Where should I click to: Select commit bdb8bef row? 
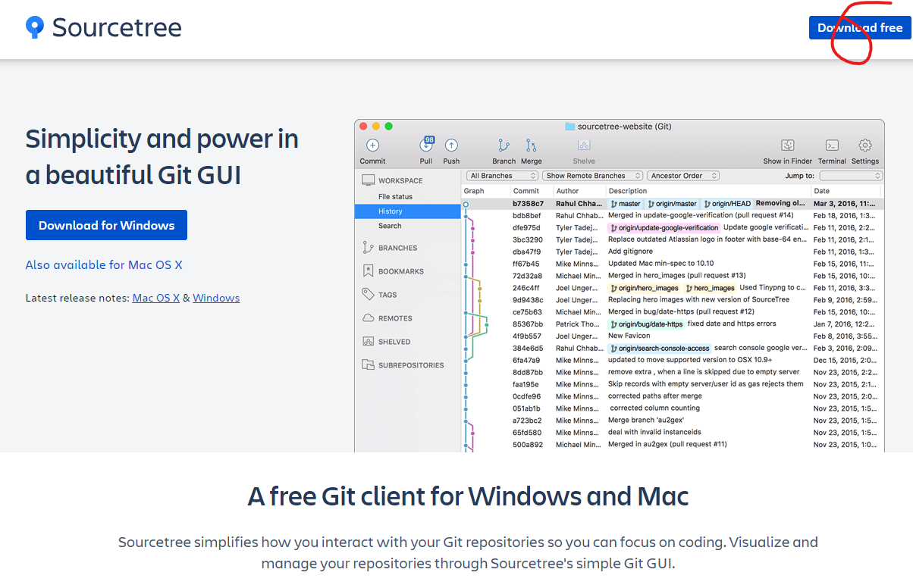coord(673,215)
